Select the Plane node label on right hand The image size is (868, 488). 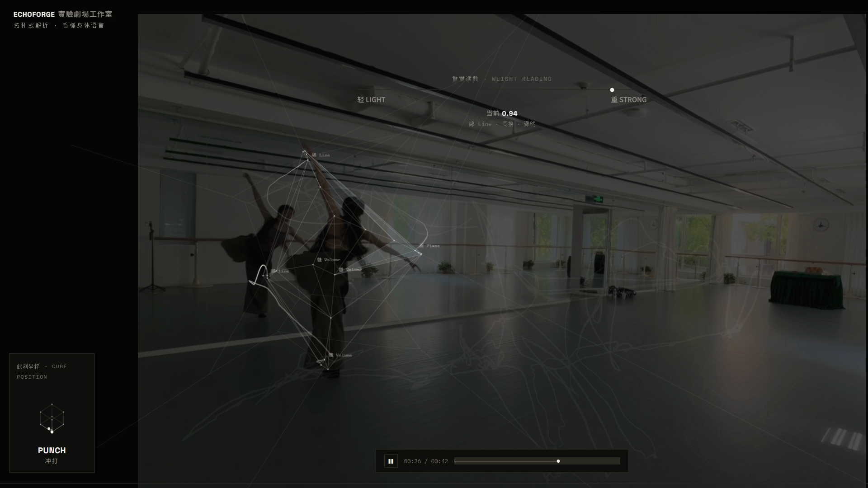tap(429, 246)
